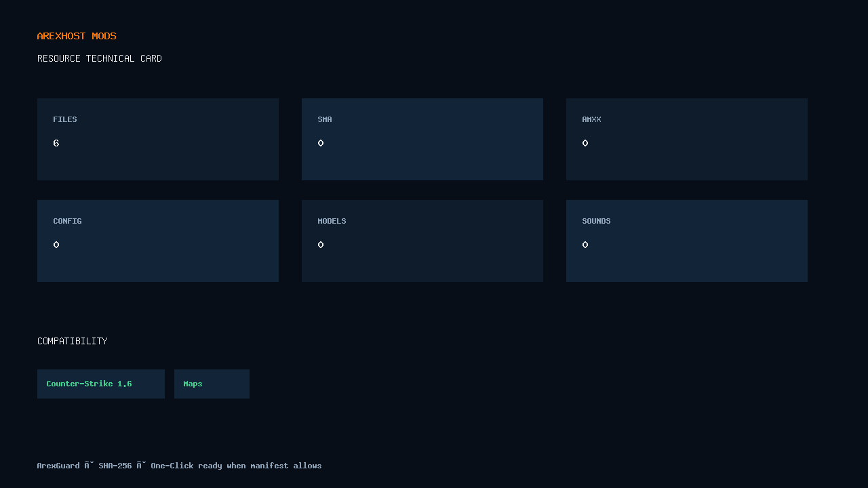Click the AREXHOST MODS title
Screen dimensions: 868x488
coord(77,36)
